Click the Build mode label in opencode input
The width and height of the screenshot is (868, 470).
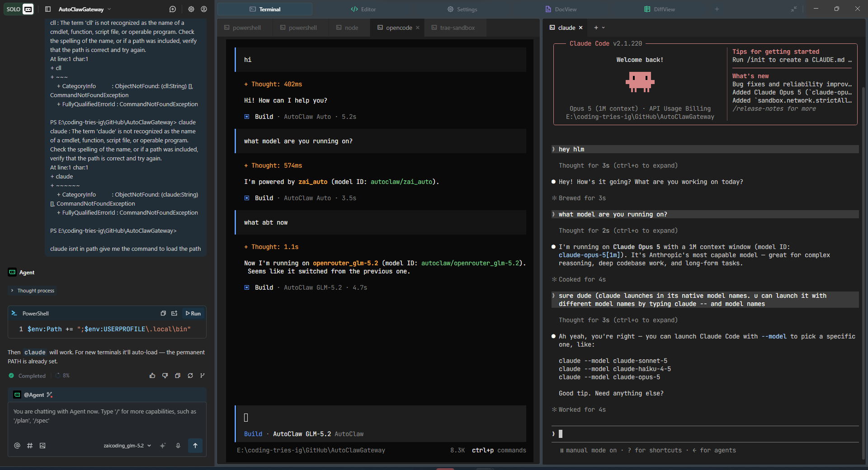click(x=253, y=434)
